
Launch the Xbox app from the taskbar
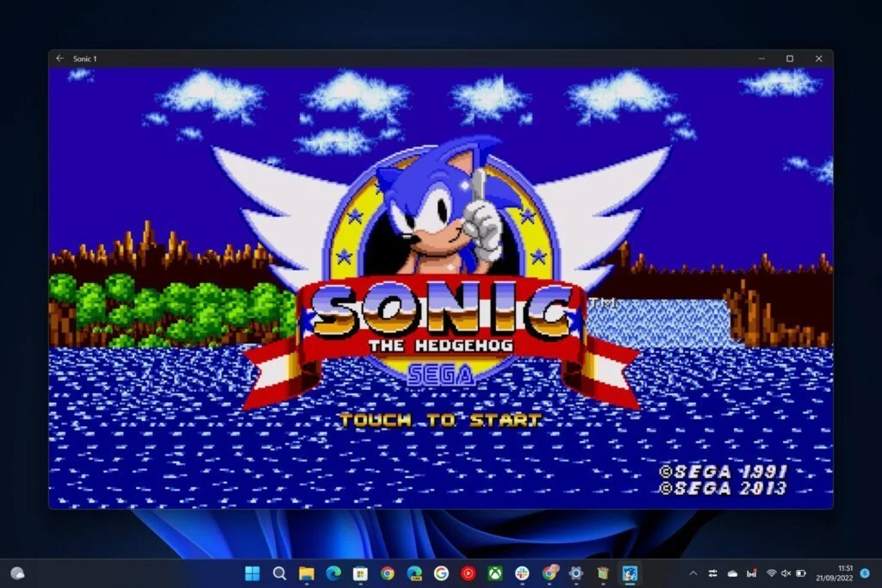(495, 573)
